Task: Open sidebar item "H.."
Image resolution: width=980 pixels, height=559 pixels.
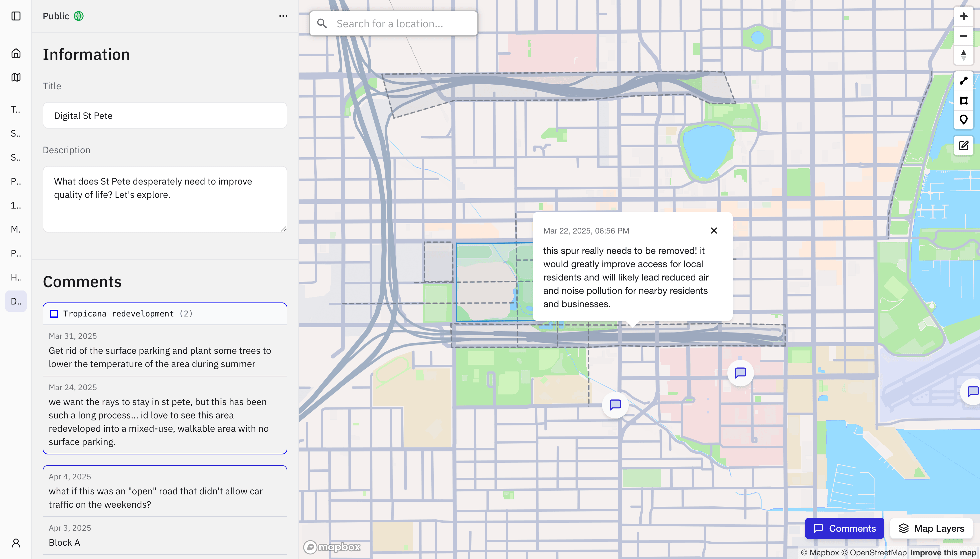Action: click(x=16, y=277)
